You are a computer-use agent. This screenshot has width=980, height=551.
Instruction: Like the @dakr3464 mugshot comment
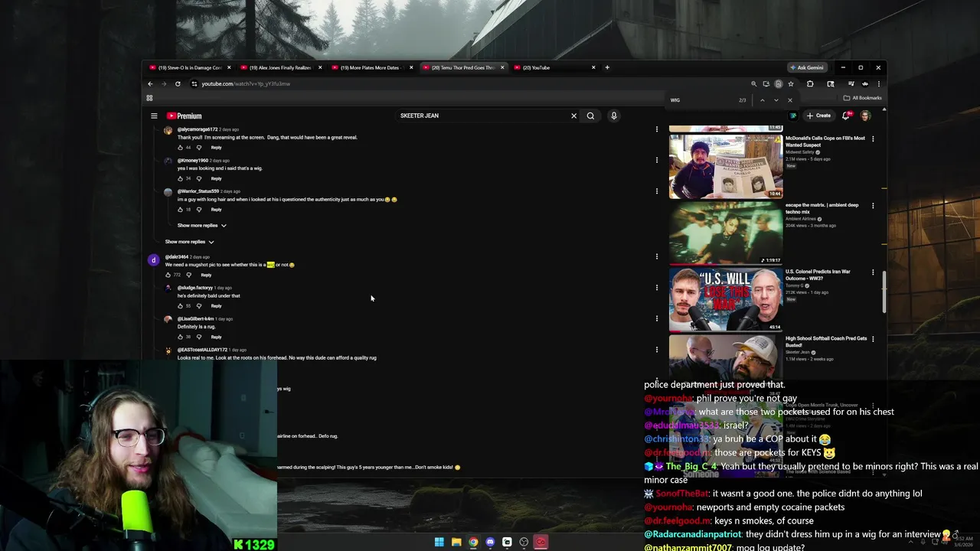[168, 275]
